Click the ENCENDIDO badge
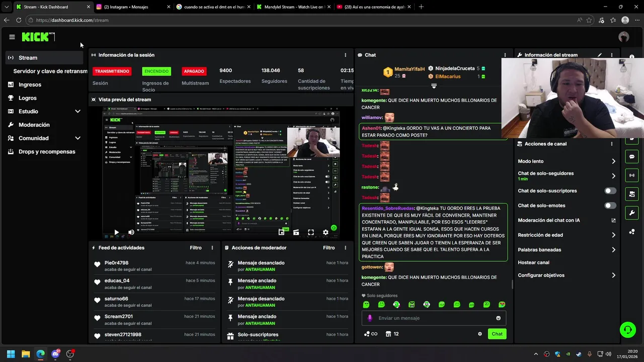Image resolution: width=644 pixels, height=362 pixels. click(156, 71)
